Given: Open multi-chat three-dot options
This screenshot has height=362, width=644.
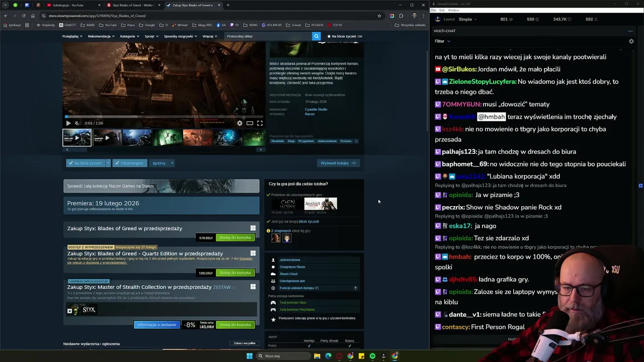Looking at the screenshot, I should click(630, 31).
